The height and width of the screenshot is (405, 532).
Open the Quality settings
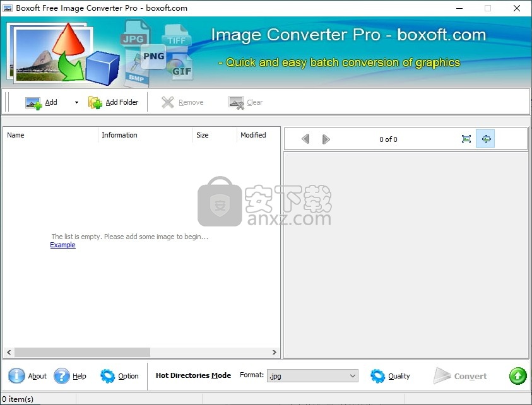click(390, 376)
